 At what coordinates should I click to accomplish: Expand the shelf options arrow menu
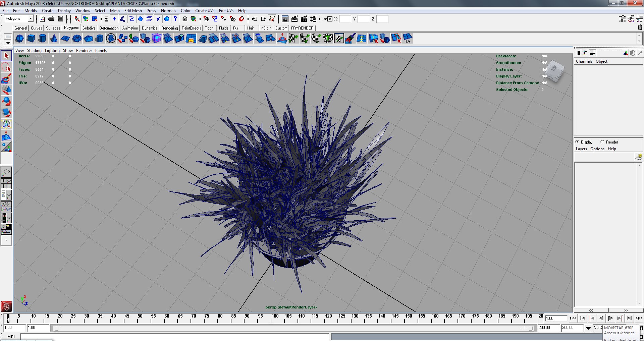[8, 43]
